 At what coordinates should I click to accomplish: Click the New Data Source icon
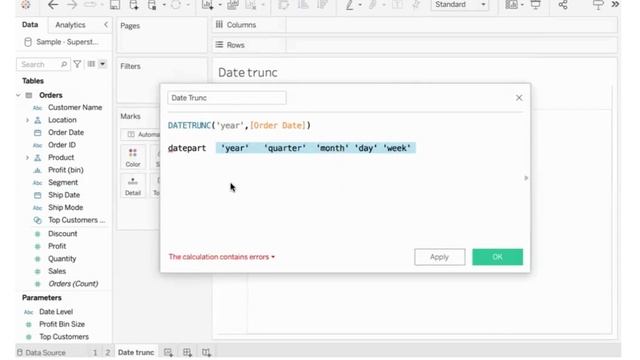pos(133,5)
